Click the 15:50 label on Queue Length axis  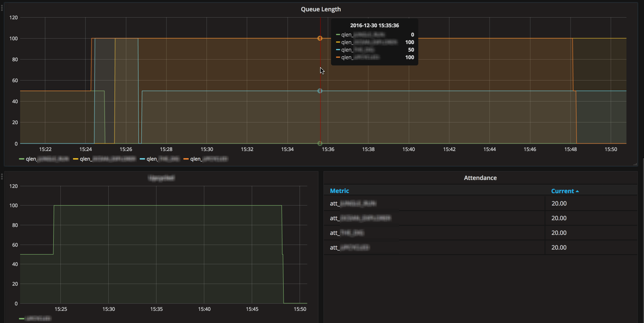tap(610, 149)
